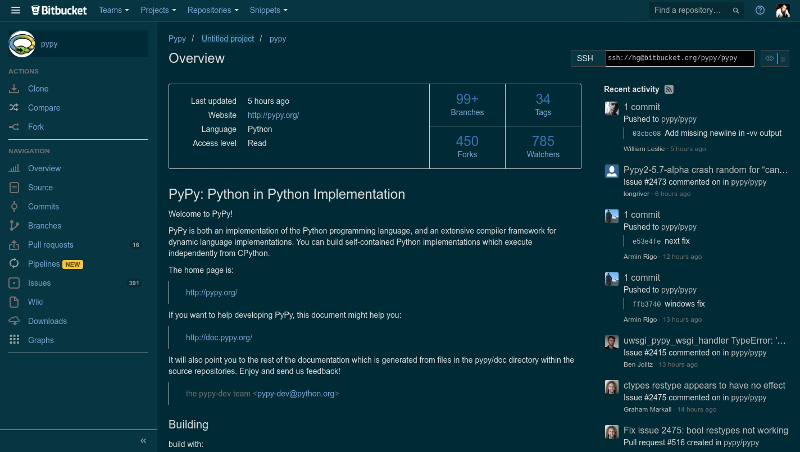This screenshot has width=800, height=452.
Task: Open the SSH protocol selector
Action: 588,58
